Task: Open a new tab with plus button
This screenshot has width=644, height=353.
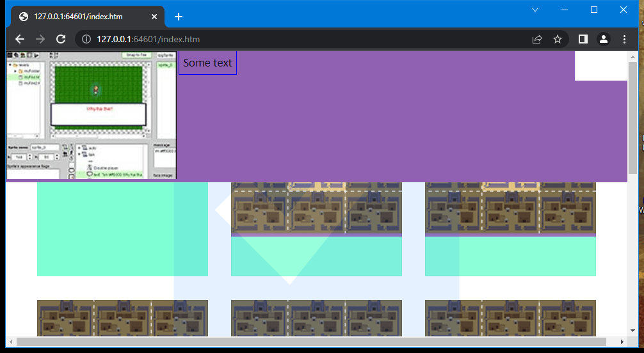Action: [x=179, y=17]
